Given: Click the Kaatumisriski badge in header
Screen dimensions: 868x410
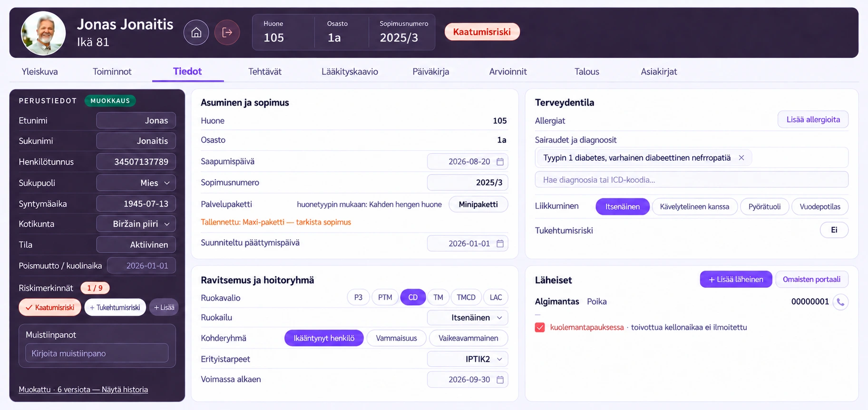Looking at the screenshot, I should point(482,32).
